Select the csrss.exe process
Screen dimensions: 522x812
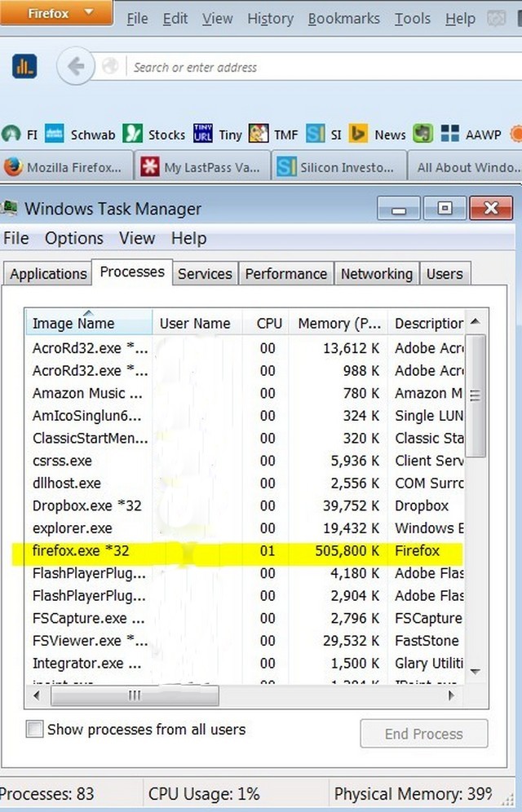pyautogui.click(x=244, y=461)
